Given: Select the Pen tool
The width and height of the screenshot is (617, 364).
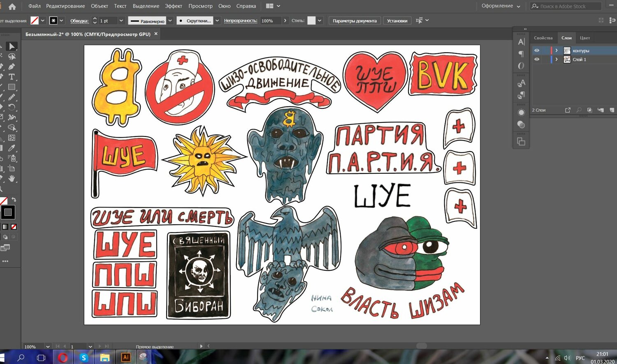Looking at the screenshot, I should (x=12, y=67).
